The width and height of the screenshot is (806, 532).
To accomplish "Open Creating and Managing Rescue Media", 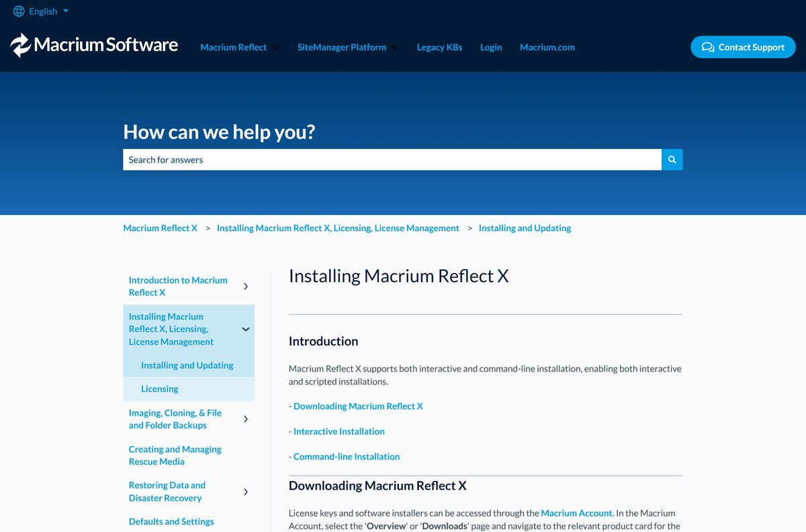I will [175, 455].
